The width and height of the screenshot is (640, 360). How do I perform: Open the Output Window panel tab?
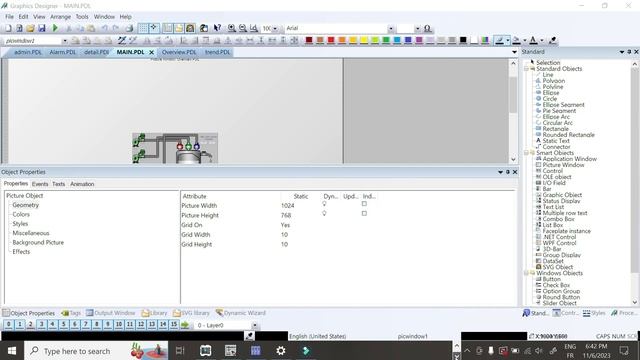point(111,313)
